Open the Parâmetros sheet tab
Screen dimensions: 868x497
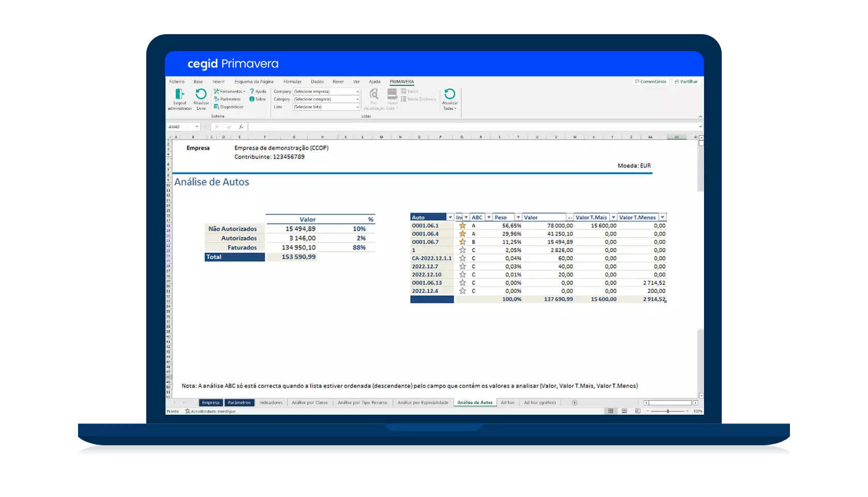click(x=239, y=403)
